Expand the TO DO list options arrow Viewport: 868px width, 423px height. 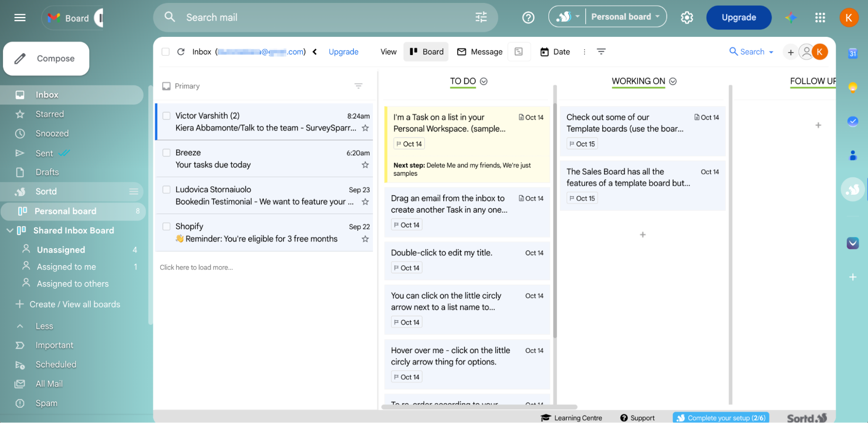(x=484, y=82)
